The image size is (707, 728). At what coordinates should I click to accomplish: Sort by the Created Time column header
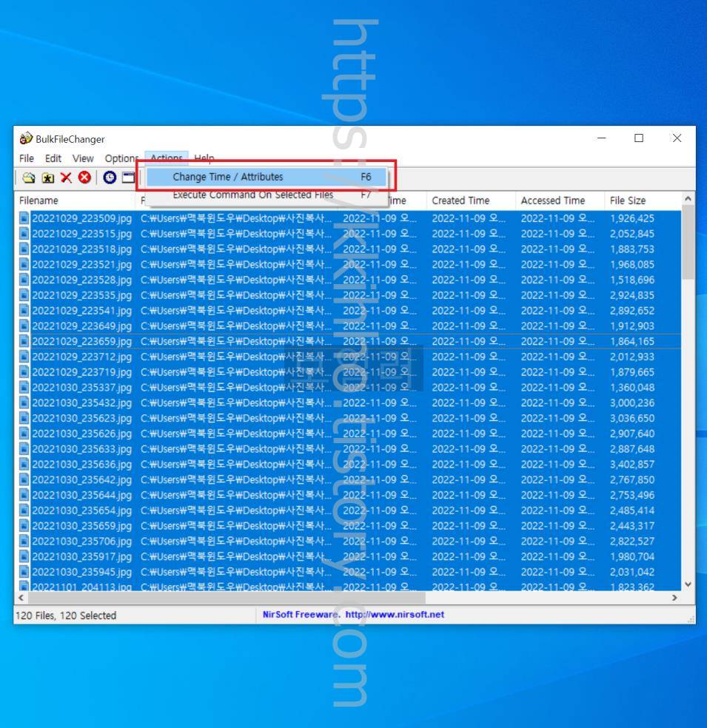click(x=471, y=200)
